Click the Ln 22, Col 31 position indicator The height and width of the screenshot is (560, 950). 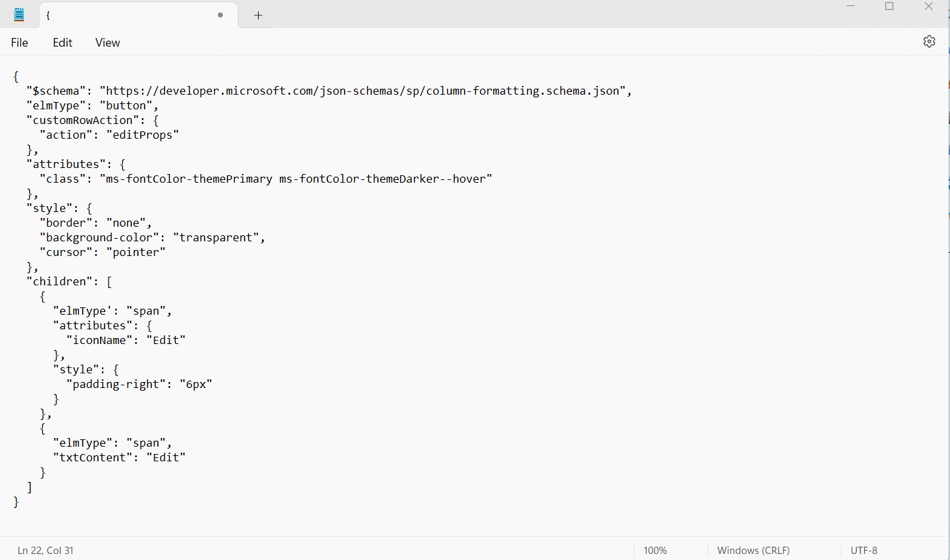tap(46, 551)
